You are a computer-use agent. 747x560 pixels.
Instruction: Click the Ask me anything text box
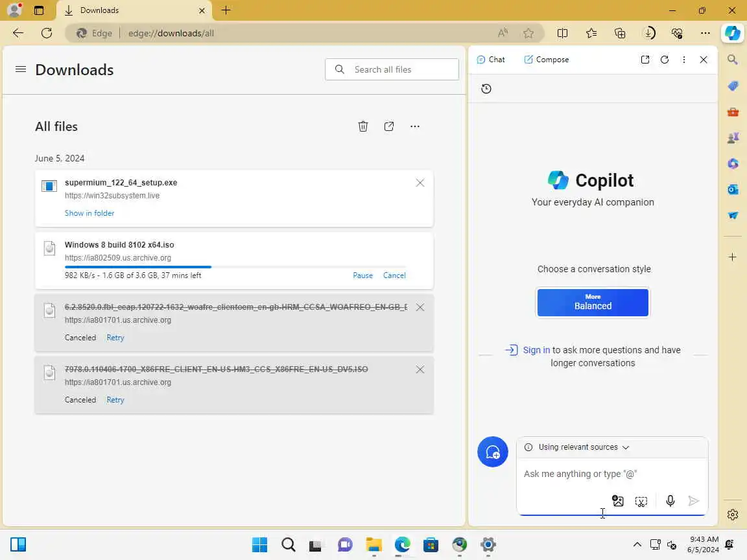tap(612, 474)
